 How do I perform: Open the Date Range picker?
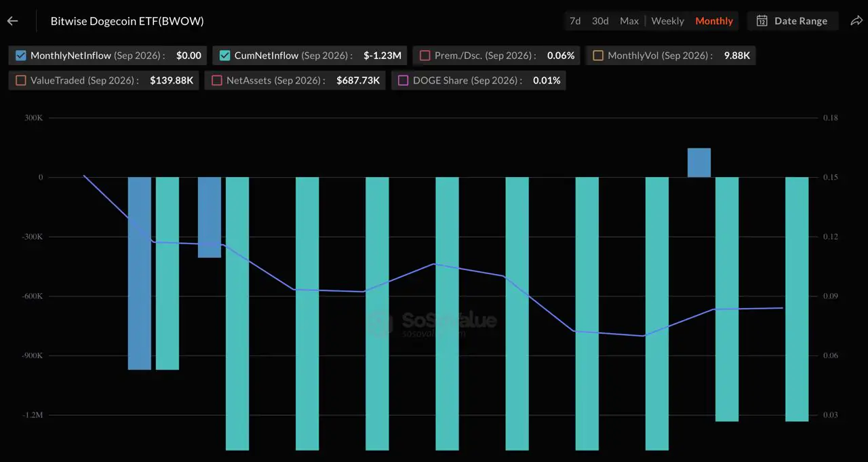[x=793, y=21]
